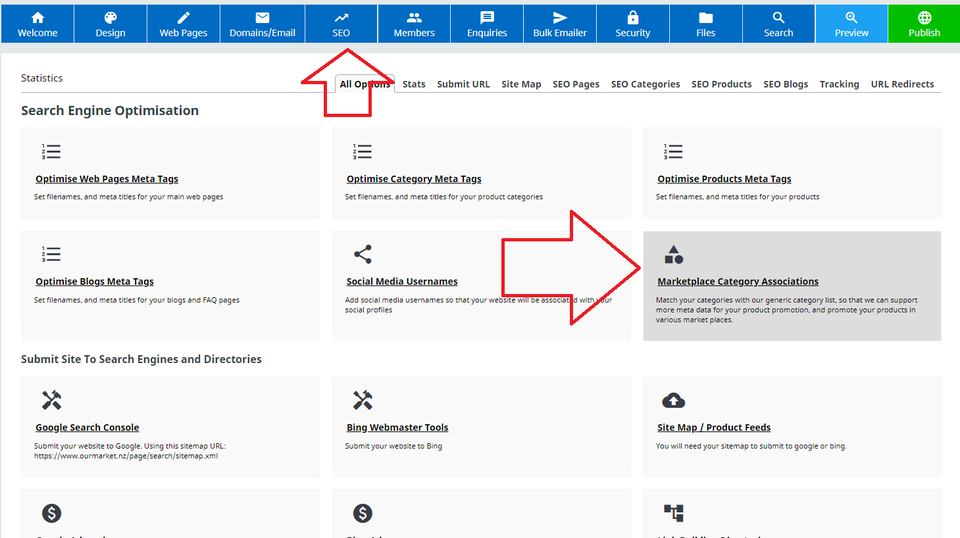The width and height of the screenshot is (960, 538).
Task: Click the Preview button
Action: point(851,23)
